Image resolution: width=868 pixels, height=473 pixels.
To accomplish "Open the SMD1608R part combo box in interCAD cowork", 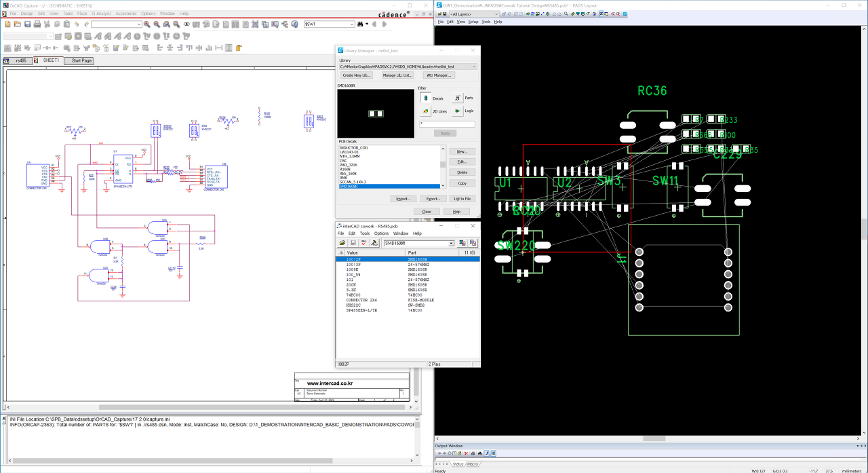I will coord(419,243).
